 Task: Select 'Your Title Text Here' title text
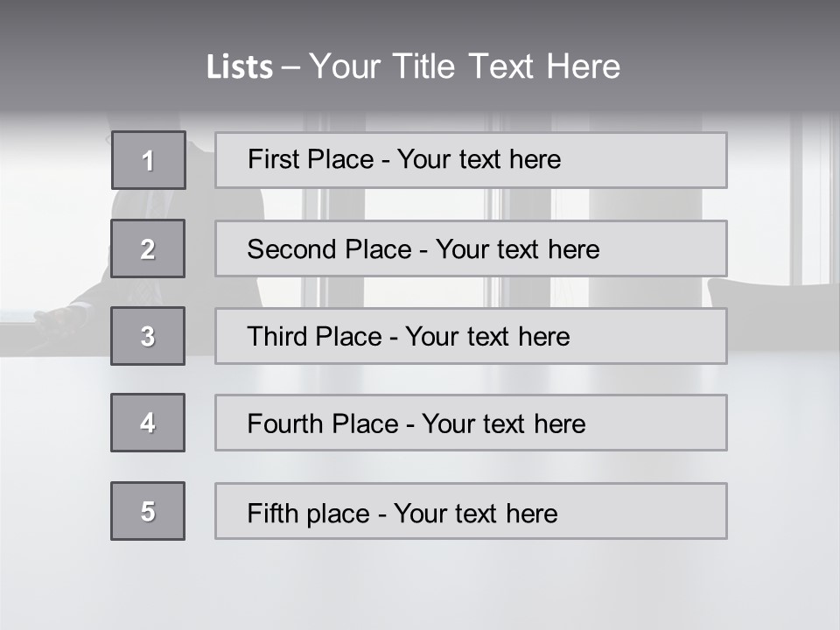pos(465,66)
